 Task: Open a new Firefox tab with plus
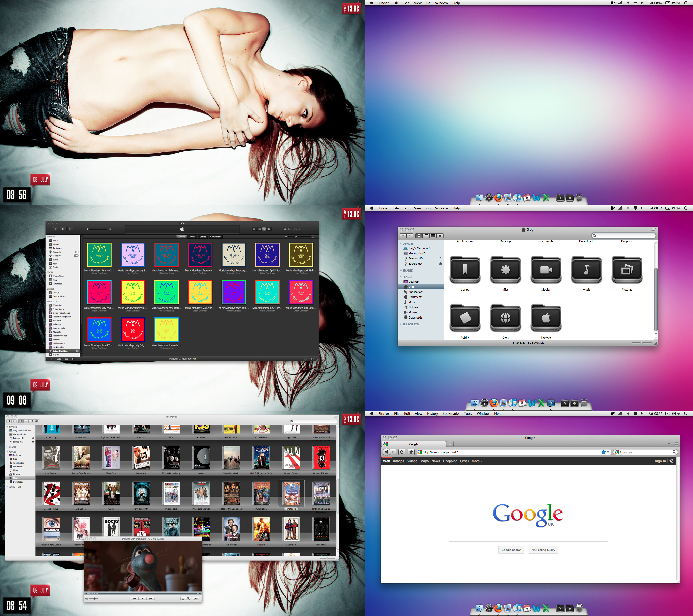click(x=450, y=444)
